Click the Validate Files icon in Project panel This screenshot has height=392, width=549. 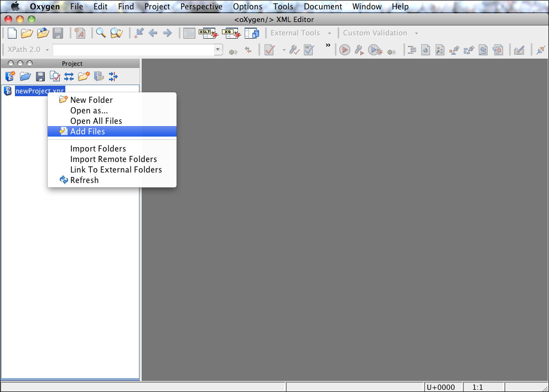coord(55,76)
